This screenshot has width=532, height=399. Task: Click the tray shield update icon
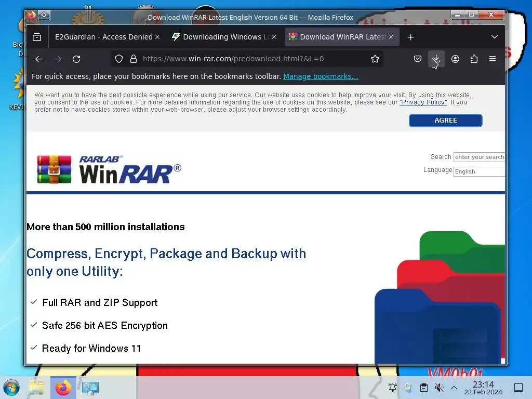408,387
